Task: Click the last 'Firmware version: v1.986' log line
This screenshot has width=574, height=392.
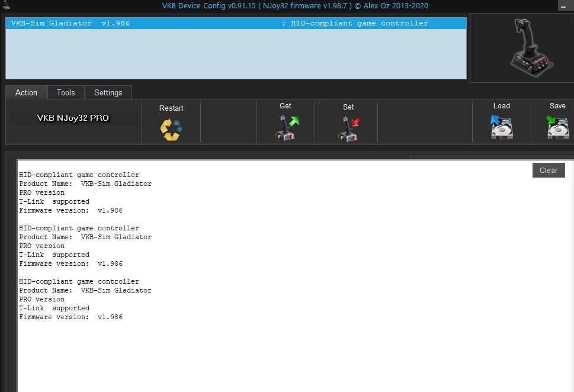Action: [70, 317]
